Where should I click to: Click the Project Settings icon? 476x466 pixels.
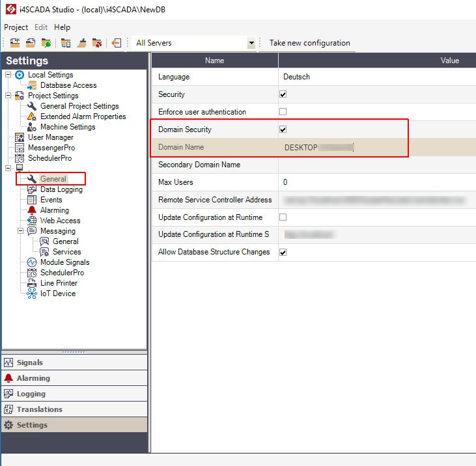pyautogui.click(x=20, y=96)
